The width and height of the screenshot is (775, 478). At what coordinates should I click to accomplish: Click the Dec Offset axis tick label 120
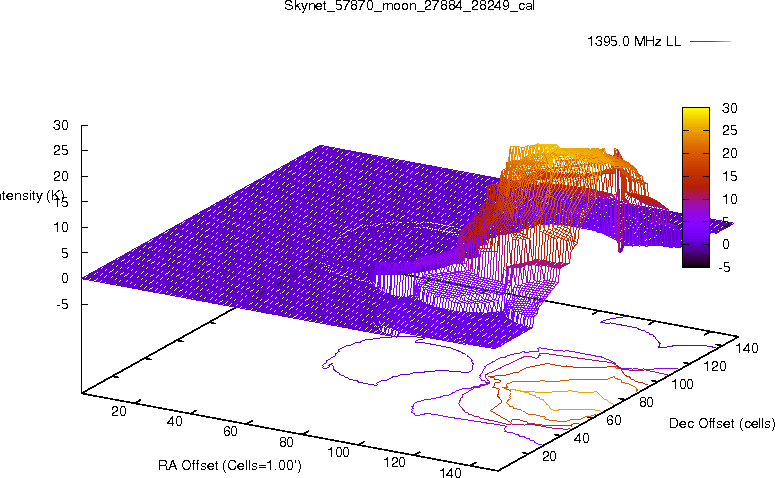click(x=715, y=366)
